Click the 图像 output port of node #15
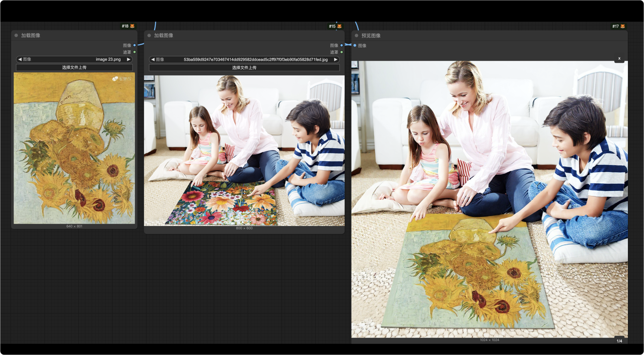The image size is (644, 355). tap(341, 45)
